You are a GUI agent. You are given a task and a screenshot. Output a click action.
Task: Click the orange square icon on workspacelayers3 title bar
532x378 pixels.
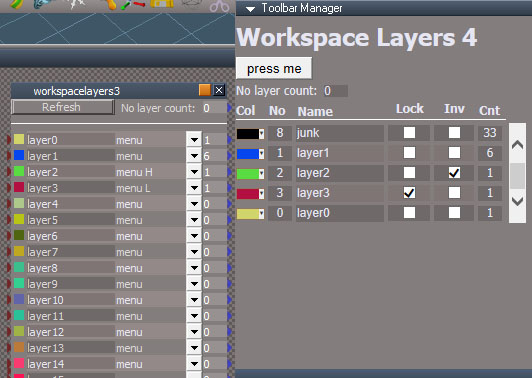click(205, 90)
